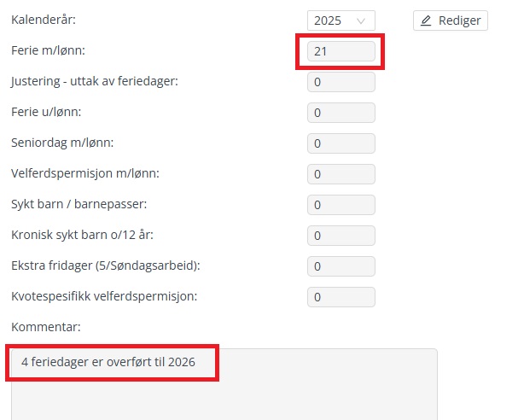This screenshot has width=518, height=420.
Task: Click the 'Ekstra fridager (5/Søndagsarbeid):' label
Action: coord(105,265)
